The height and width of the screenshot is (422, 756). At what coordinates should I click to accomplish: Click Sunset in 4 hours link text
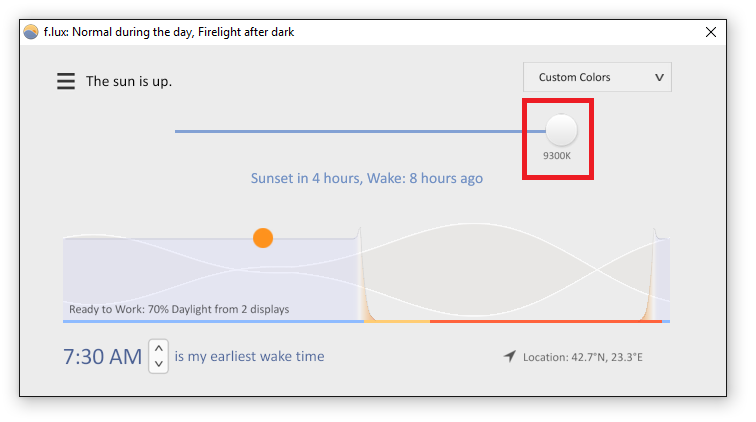click(x=306, y=178)
